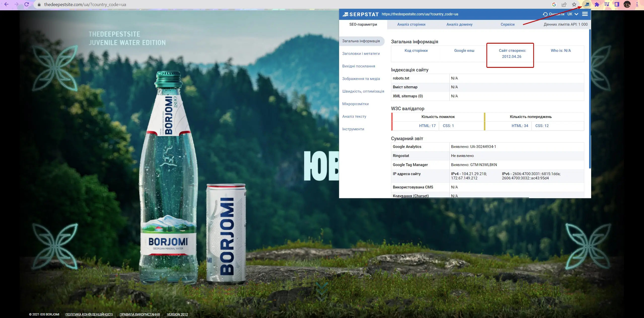The height and width of the screenshot is (318, 644).
Task: Click the scroll-down chevrons on Borjomi page
Action: (322, 292)
